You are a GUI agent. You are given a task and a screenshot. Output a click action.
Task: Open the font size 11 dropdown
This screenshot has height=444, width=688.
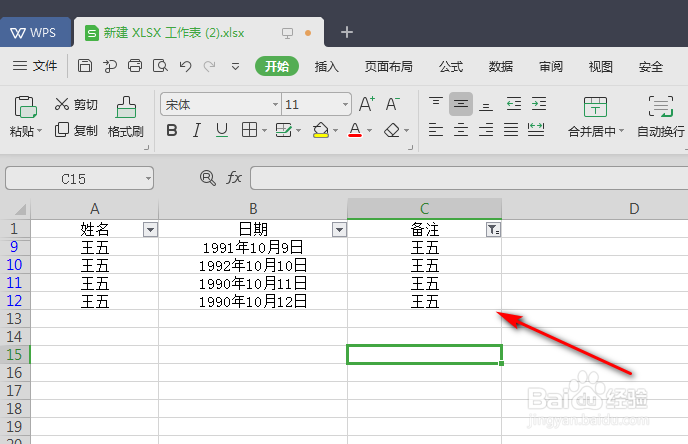click(x=345, y=104)
